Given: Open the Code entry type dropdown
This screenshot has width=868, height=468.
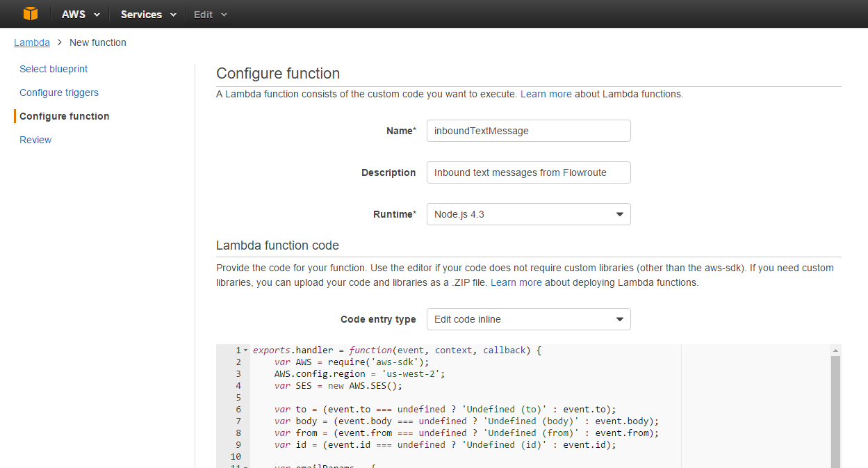Looking at the screenshot, I should tap(529, 319).
